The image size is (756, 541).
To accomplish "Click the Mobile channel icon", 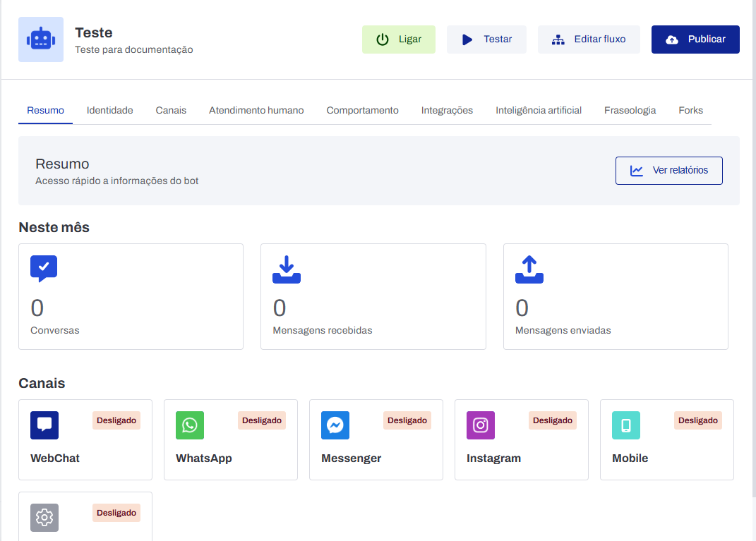I will [x=626, y=425].
